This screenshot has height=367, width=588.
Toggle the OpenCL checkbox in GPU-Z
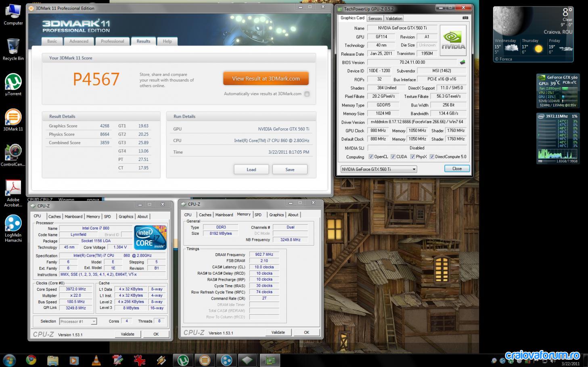(x=371, y=156)
